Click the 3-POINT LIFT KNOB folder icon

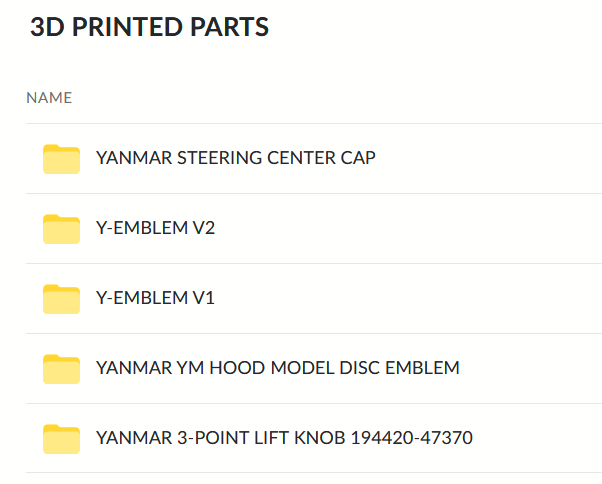coord(61,439)
